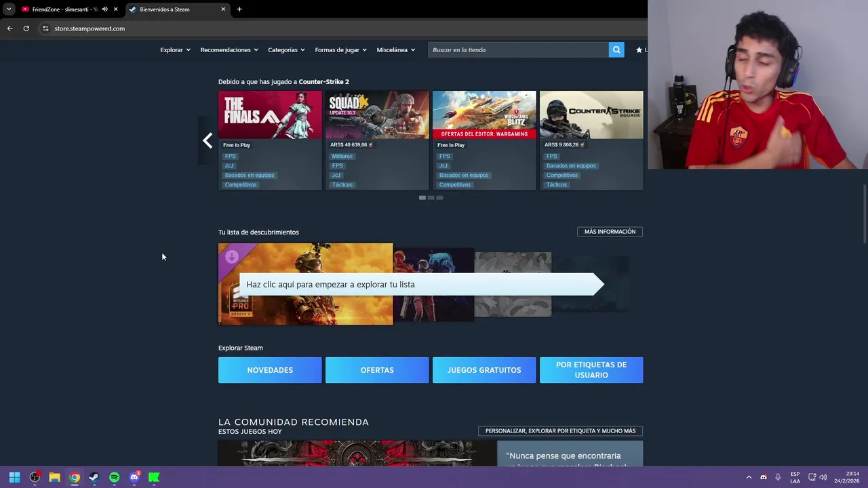
Task: Select the third carousel page dot
Action: pyautogui.click(x=439, y=197)
